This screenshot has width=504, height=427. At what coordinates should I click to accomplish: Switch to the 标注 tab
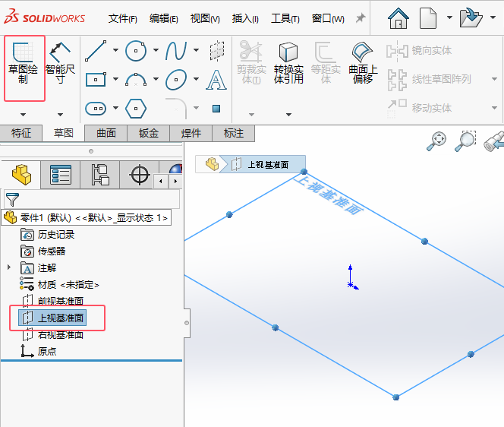(x=234, y=133)
